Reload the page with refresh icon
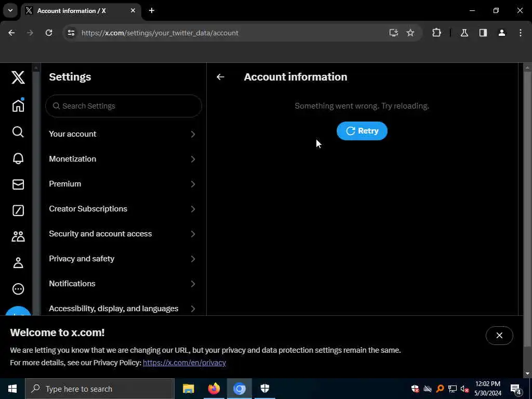This screenshot has height=399, width=532. tap(49, 33)
